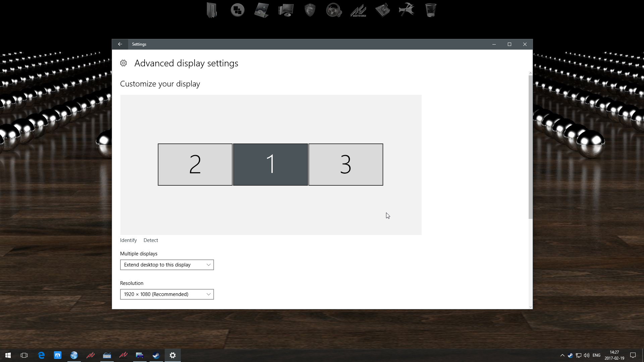This screenshot has height=362, width=644.
Task: Open Maxthon browser from the taskbar
Action: tap(58, 355)
